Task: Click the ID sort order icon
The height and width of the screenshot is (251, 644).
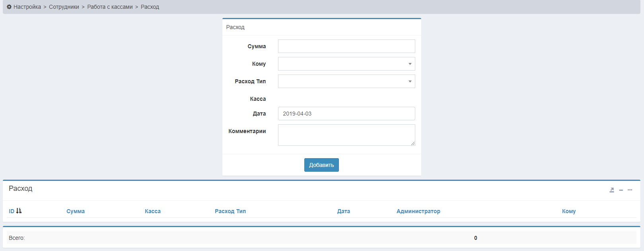Action: click(19, 211)
